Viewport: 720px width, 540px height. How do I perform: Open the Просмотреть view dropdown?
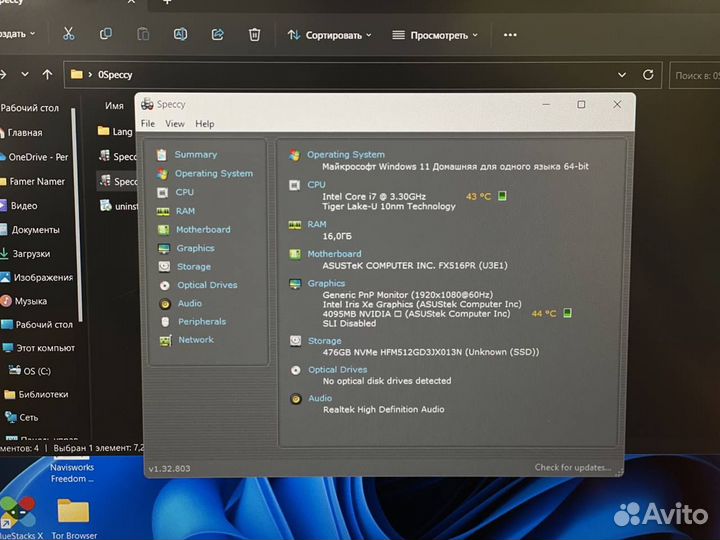435,35
